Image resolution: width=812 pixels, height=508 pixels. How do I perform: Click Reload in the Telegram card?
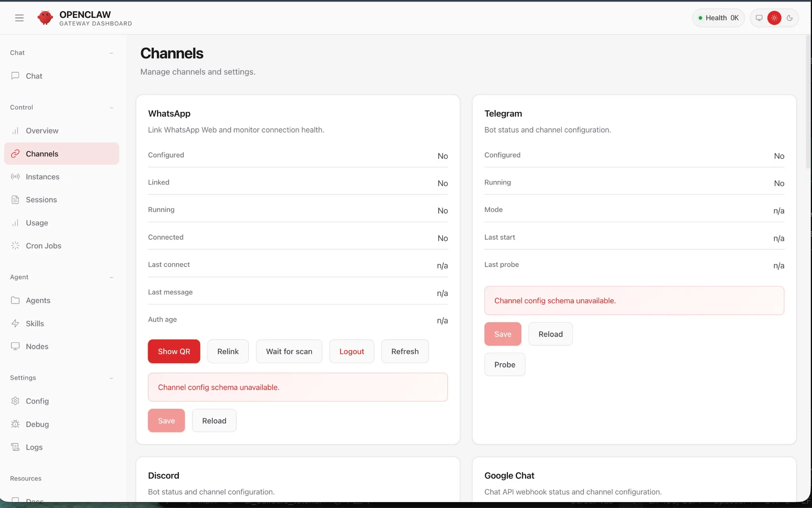550,334
